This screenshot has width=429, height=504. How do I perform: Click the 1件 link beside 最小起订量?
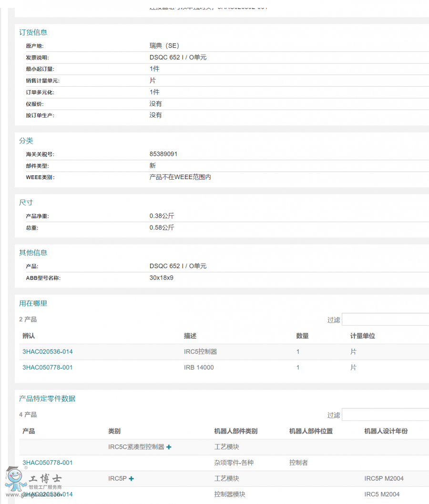point(155,69)
